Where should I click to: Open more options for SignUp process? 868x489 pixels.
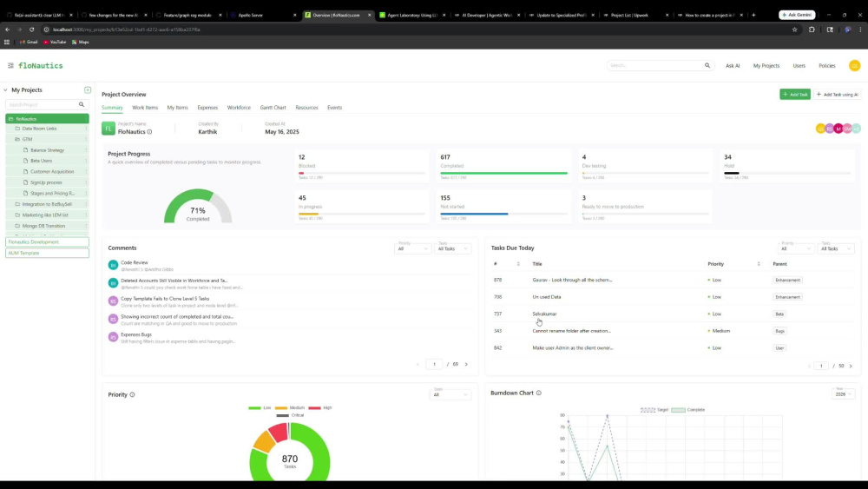coord(86,182)
